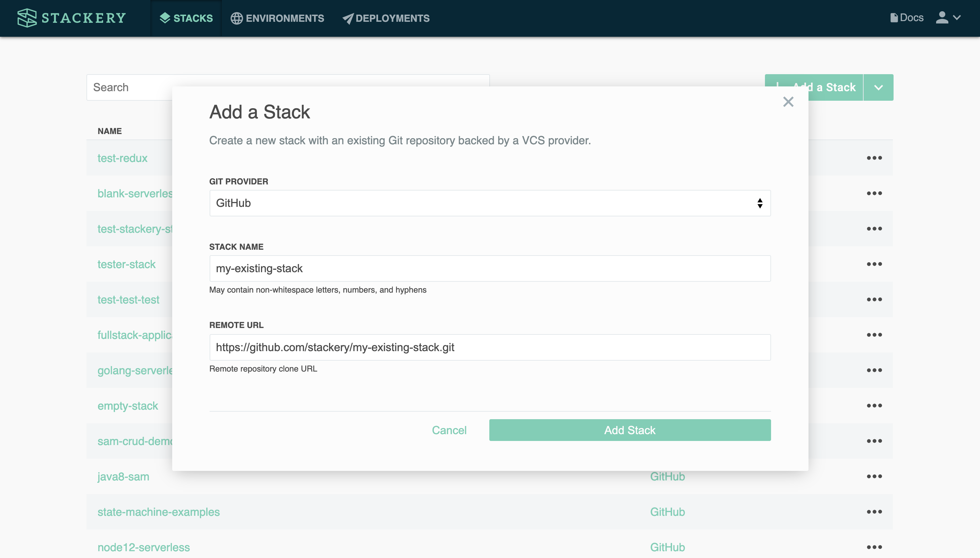Open the user account menu
The image size is (980, 558).
[948, 18]
